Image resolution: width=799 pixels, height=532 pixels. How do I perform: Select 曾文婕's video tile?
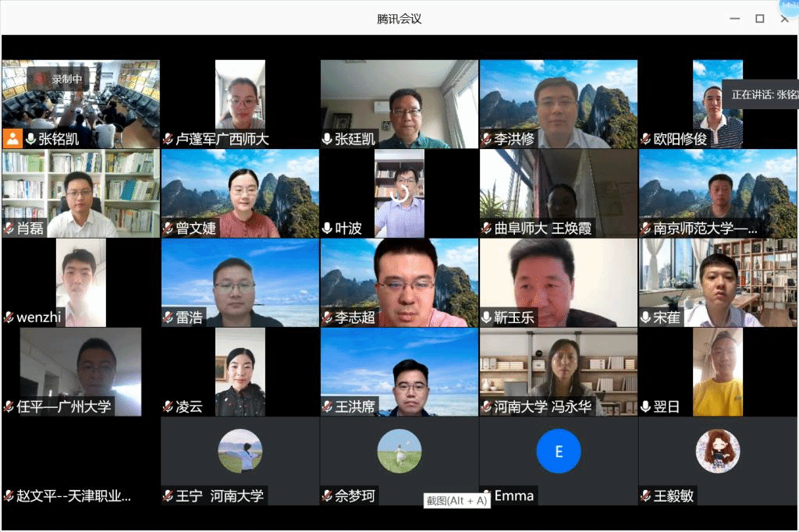tap(240, 193)
